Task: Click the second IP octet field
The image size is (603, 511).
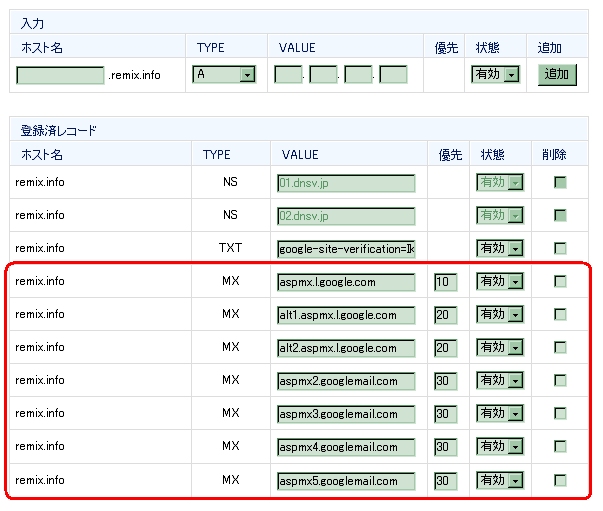Action: 323,75
